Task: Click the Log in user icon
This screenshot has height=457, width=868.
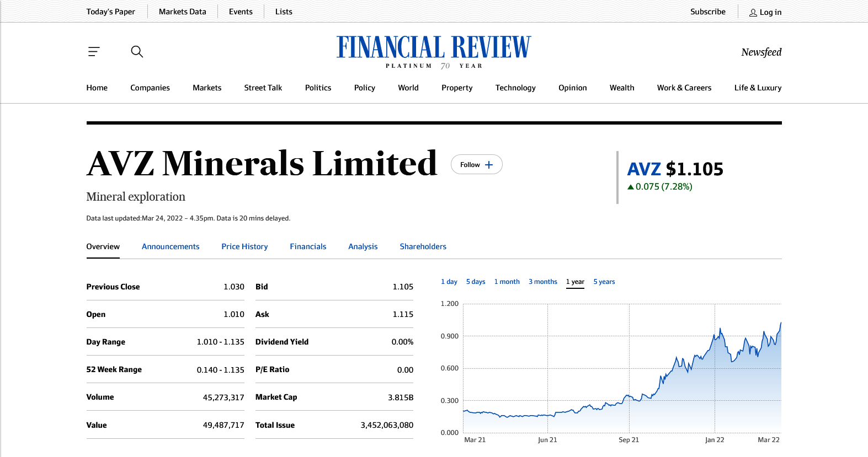Action: click(753, 12)
